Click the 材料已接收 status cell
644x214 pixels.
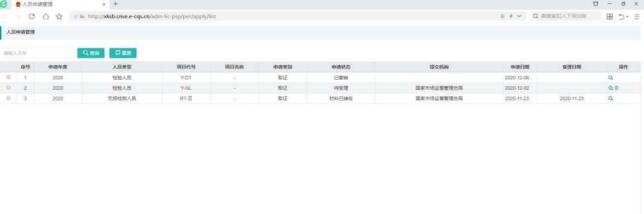341,99
